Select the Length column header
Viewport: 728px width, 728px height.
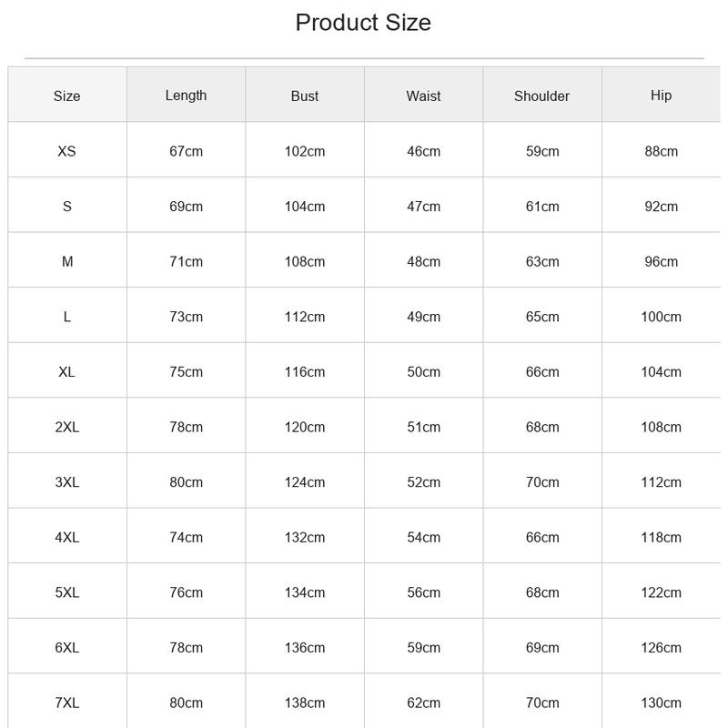point(186,96)
